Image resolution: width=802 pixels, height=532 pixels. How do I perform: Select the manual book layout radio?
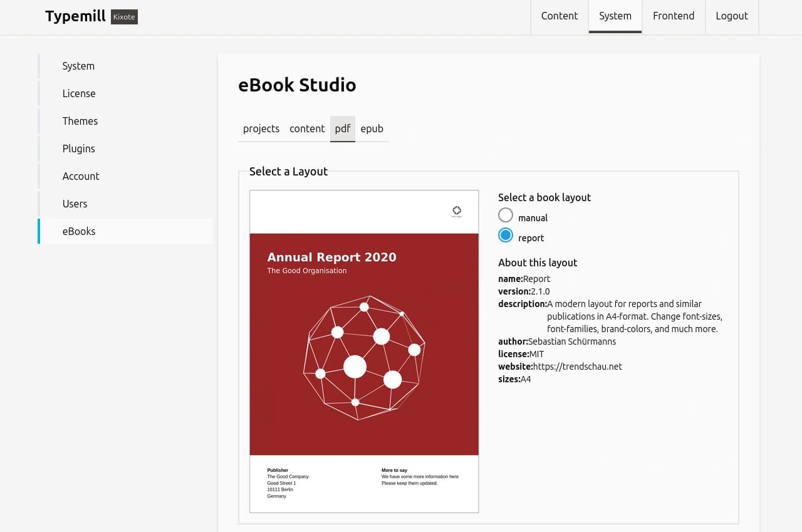[x=506, y=216]
